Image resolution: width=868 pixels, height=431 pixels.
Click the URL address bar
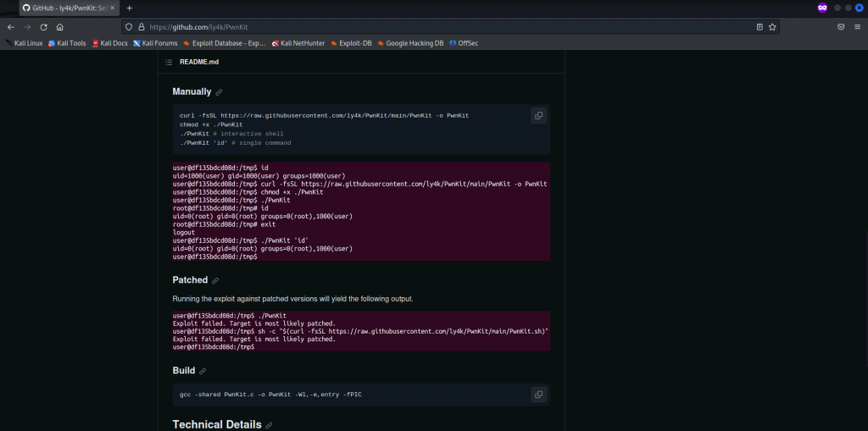pos(451,26)
